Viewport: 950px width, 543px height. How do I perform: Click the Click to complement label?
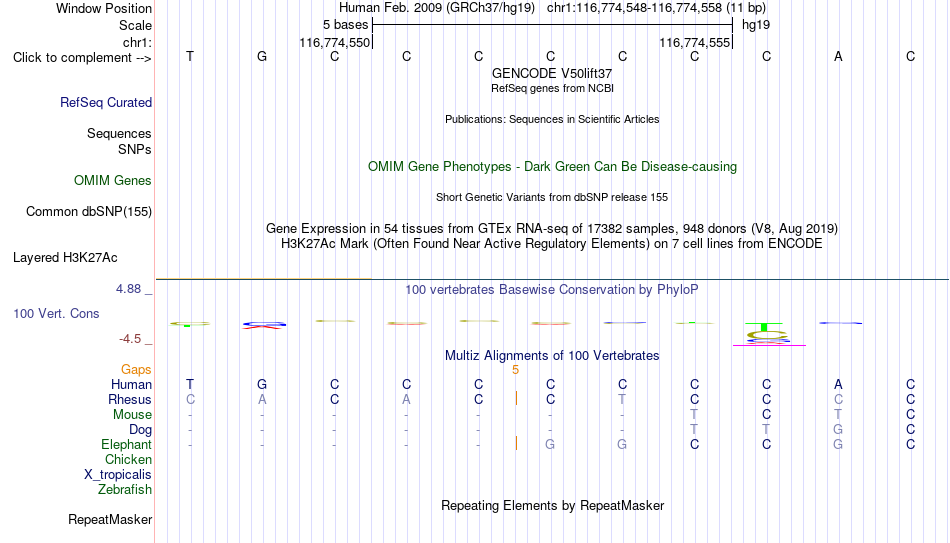click(82, 58)
